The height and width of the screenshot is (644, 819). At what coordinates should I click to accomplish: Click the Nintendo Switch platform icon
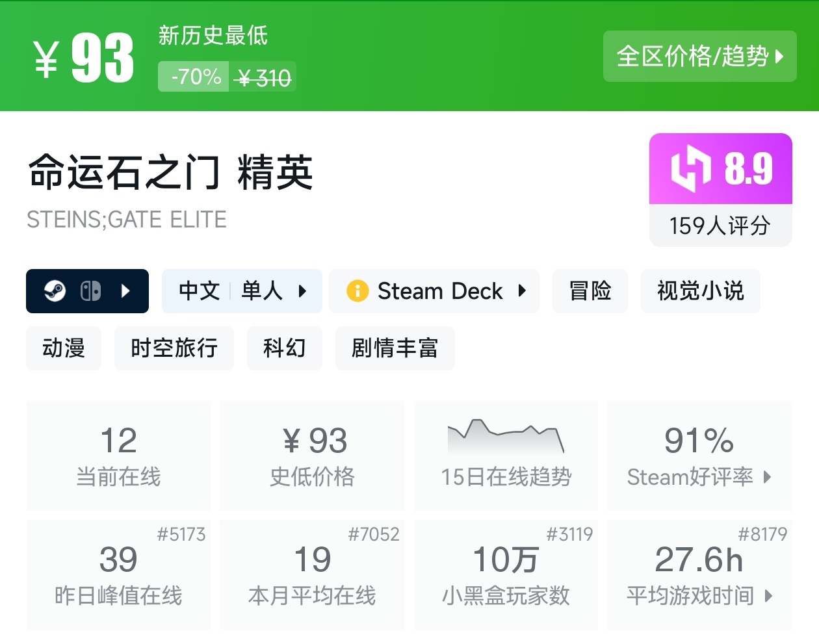pyautogui.click(x=90, y=291)
